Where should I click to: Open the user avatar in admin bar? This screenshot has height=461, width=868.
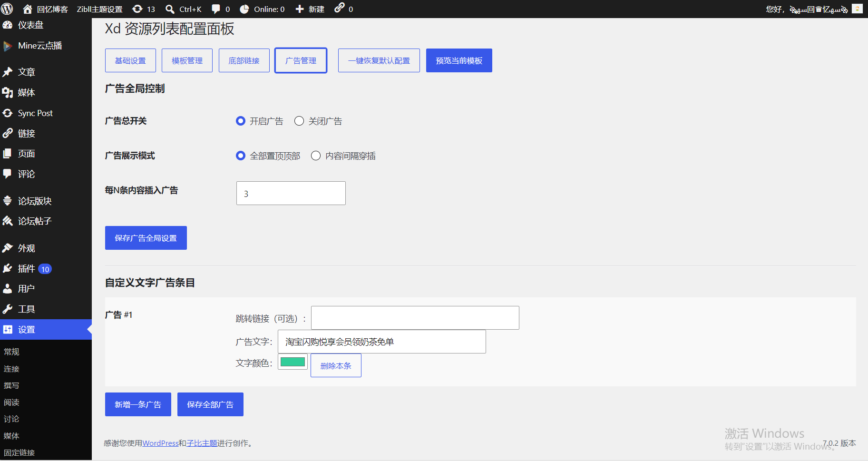click(x=857, y=9)
